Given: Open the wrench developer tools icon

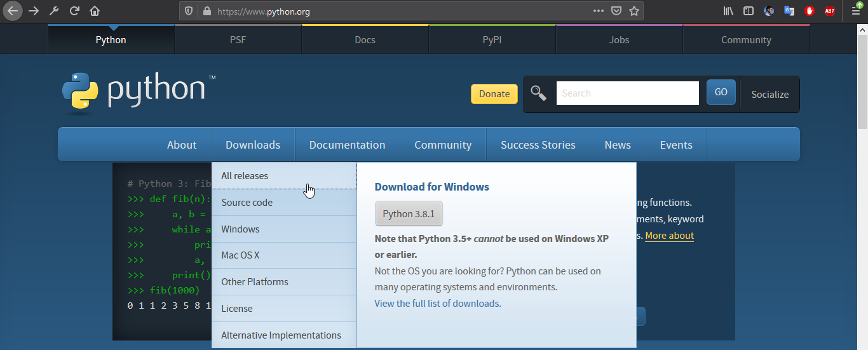Looking at the screenshot, I should click(54, 11).
